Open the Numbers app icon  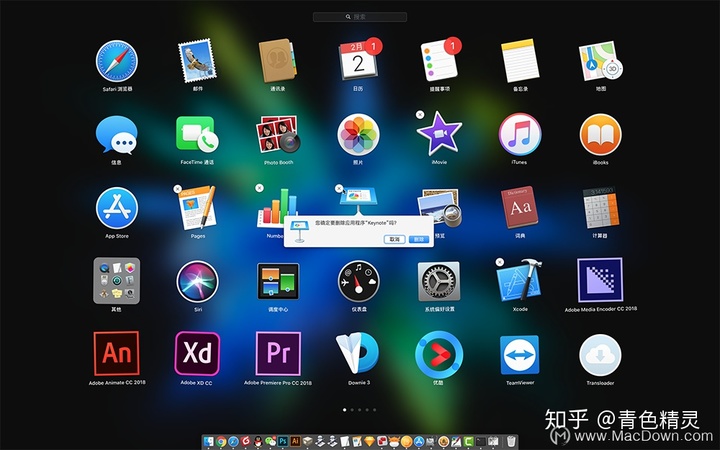(276, 207)
